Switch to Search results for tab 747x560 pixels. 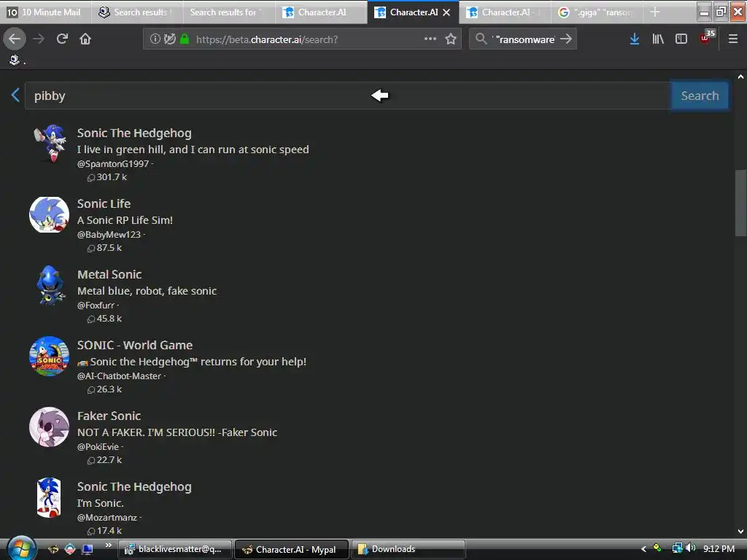pos(229,12)
